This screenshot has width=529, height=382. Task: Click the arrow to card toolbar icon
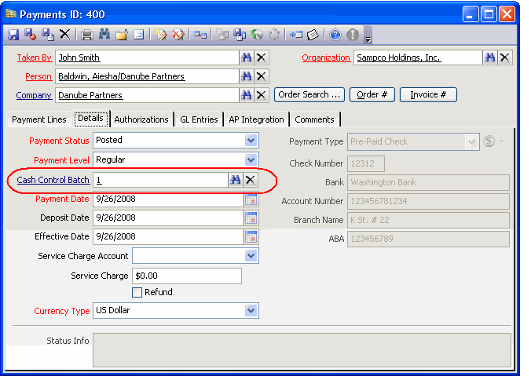(x=296, y=34)
